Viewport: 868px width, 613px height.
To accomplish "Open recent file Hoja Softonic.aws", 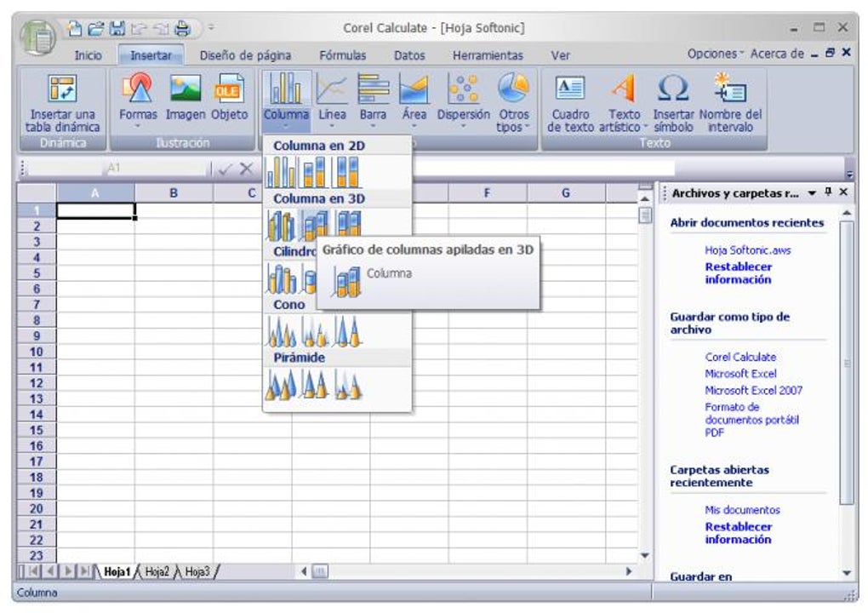I will pos(747,250).
